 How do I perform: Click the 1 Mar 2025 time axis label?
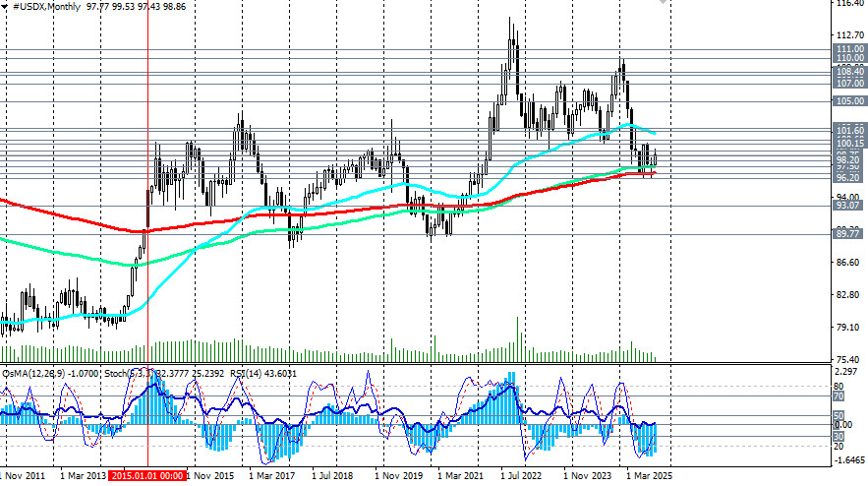pos(650,476)
